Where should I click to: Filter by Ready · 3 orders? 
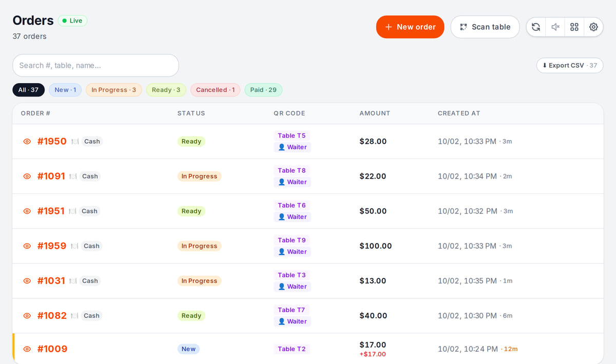point(166,90)
